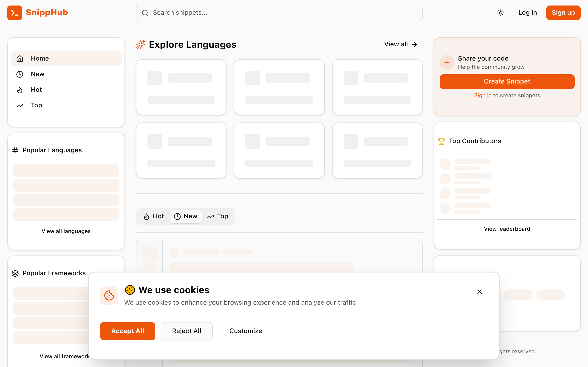Open Customize cookie preferences
Viewport: 588px width, 367px height.
(x=245, y=331)
